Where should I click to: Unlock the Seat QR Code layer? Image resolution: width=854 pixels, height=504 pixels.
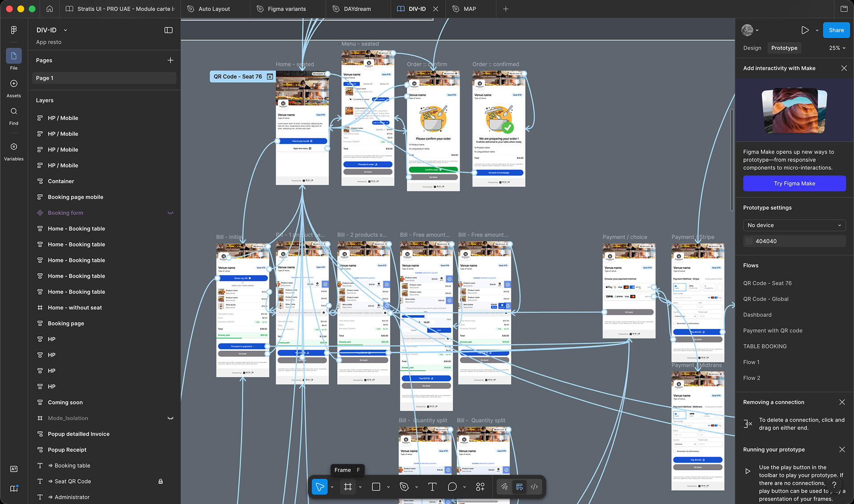click(161, 481)
